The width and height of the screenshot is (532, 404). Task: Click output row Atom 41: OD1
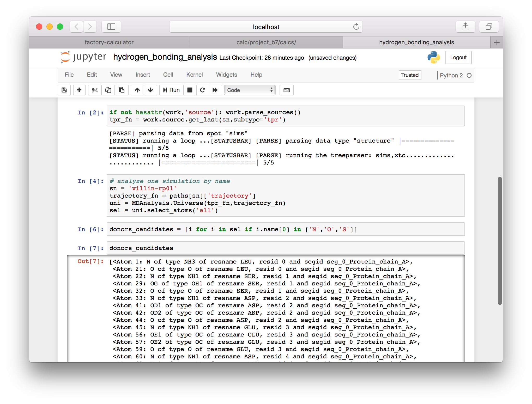click(267, 305)
